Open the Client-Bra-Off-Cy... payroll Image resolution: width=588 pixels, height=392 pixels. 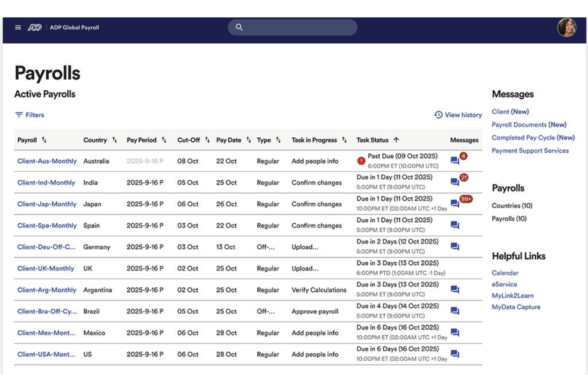[47, 311]
